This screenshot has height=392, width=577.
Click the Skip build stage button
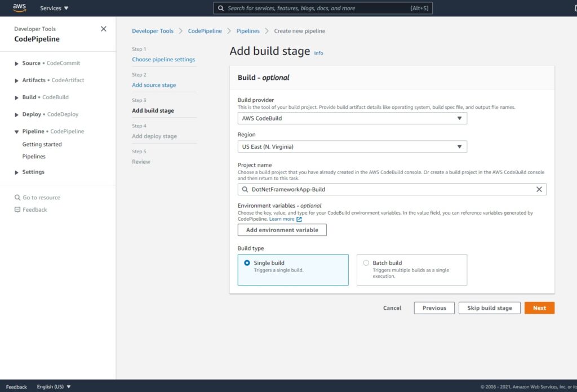point(489,308)
